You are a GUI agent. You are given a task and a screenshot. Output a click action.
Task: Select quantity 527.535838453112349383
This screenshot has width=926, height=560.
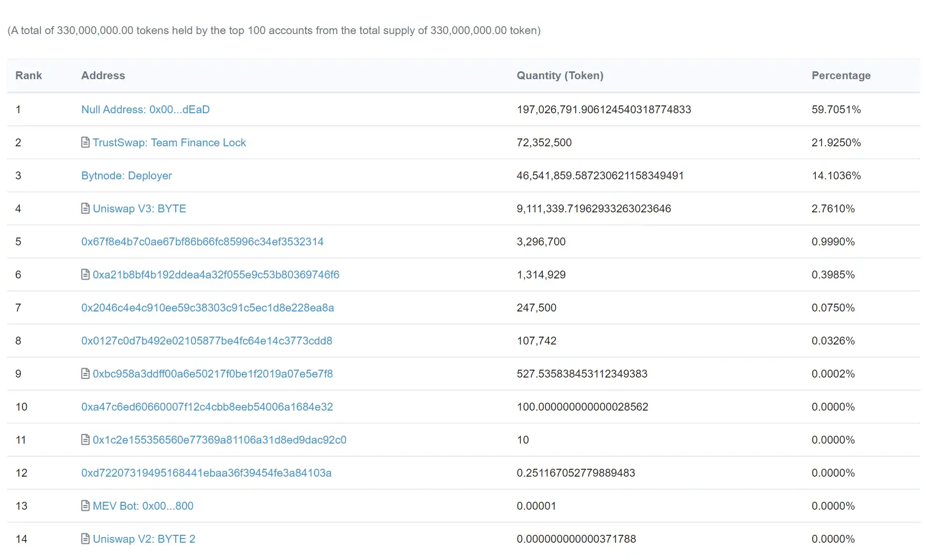582,374
